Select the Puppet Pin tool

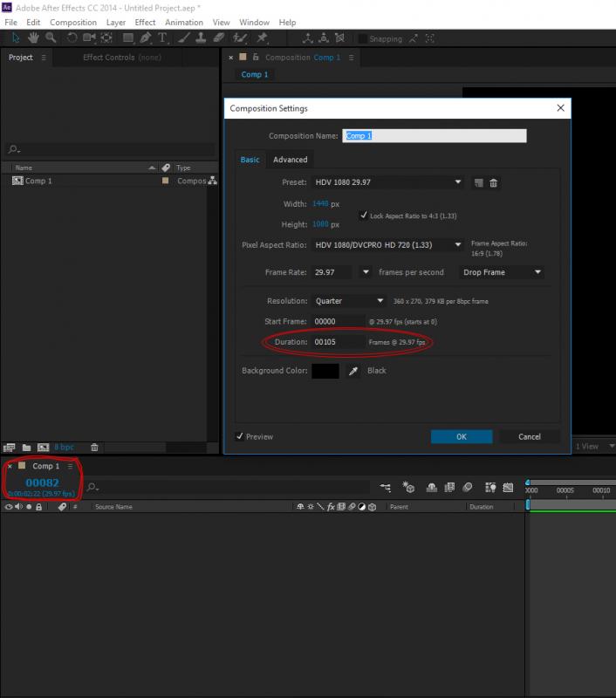pos(261,38)
